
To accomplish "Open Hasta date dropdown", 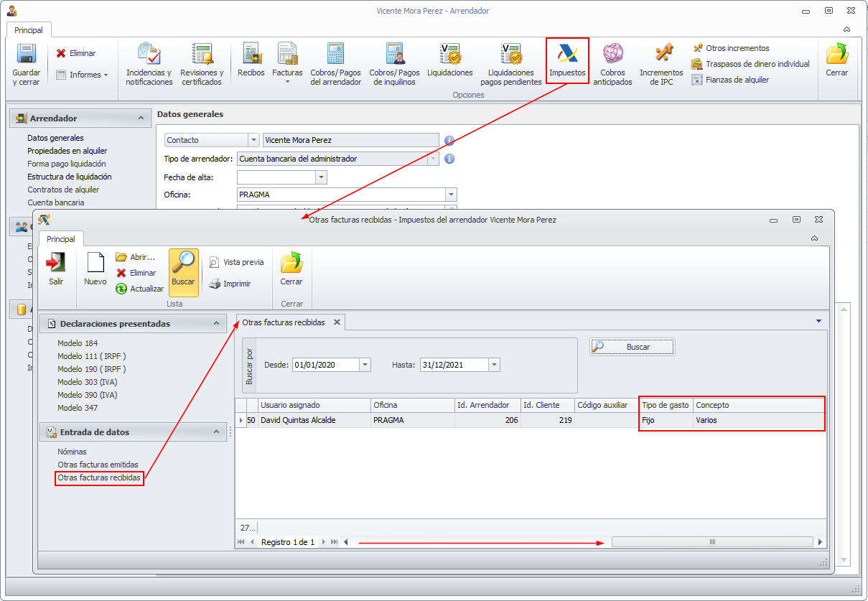I will click(x=494, y=365).
